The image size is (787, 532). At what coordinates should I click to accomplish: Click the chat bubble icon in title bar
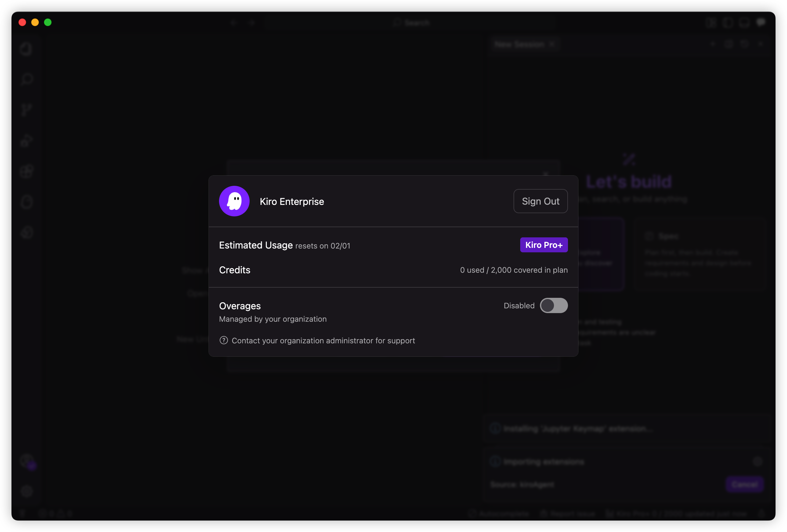(761, 23)
